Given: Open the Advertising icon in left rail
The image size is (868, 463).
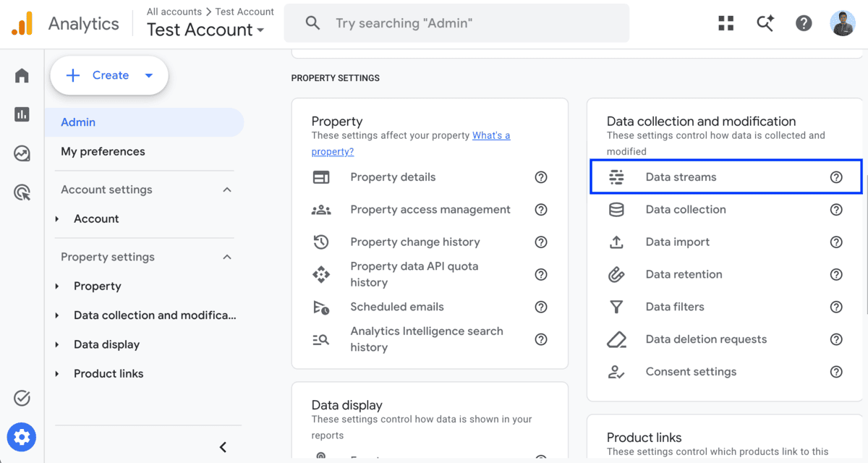Looking at the screenshot, I should 22,192.
